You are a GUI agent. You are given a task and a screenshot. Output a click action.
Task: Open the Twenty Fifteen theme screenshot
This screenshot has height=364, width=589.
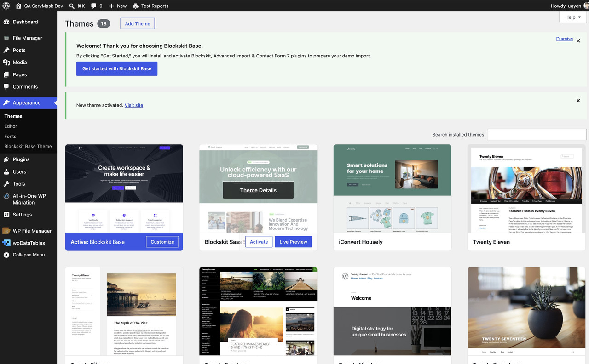pyautogui.click(x=124, y=311)
